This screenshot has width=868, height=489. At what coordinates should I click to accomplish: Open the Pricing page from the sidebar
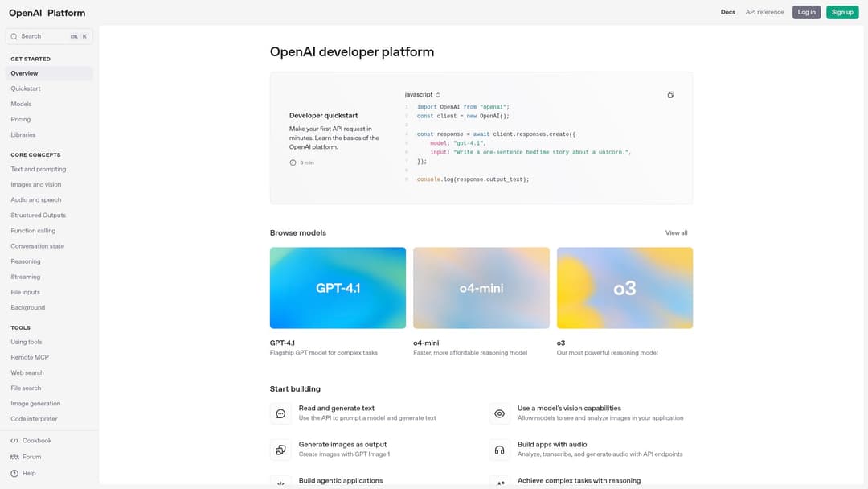[x=20, y=120]
